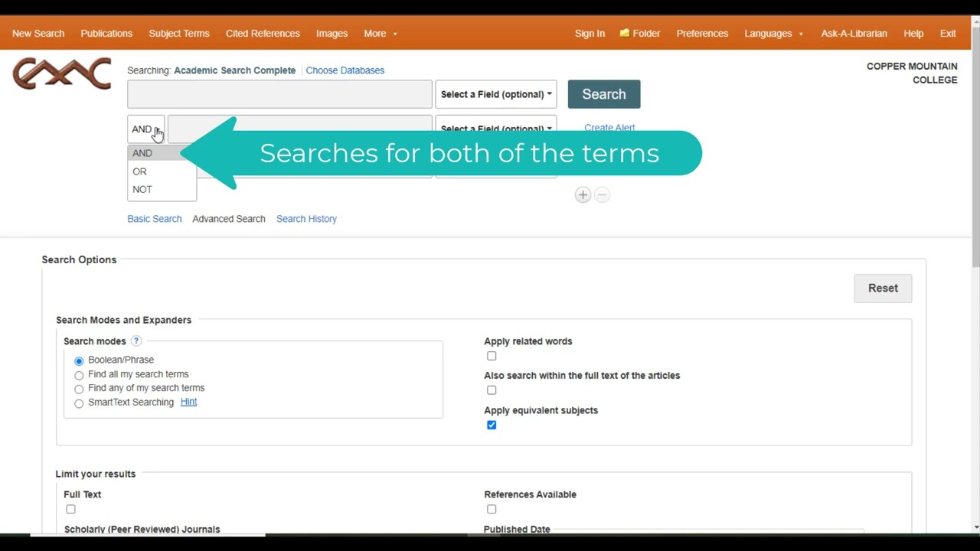The width and height of the screenshot is (980, 551).
Task: Open the first Select a Field dropdown
Action: coord(496,94)
